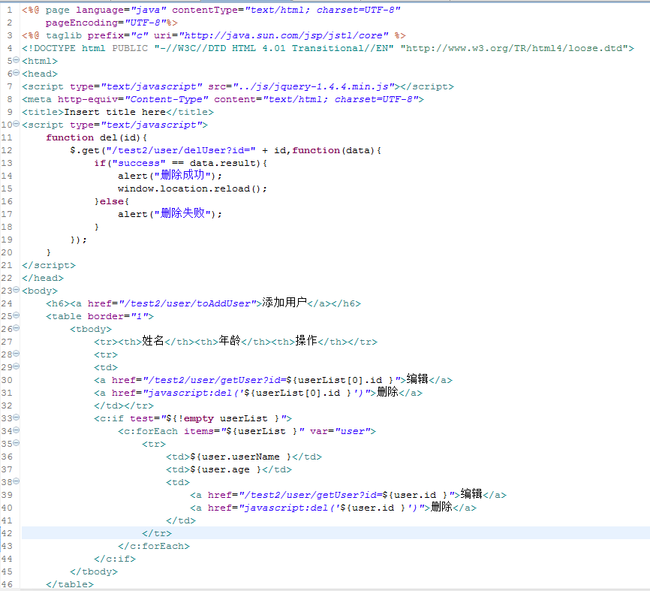Collapse the tr fold on line 35
This screenshot has height=591, width=650.
click(x=16, y=443)
